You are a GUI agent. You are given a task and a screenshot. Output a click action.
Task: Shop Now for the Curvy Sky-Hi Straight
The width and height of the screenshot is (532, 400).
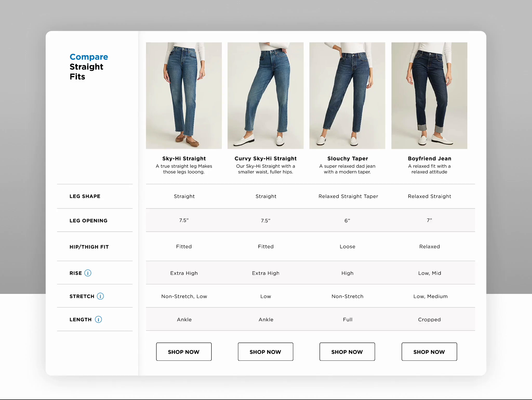(x=265, y=352)
